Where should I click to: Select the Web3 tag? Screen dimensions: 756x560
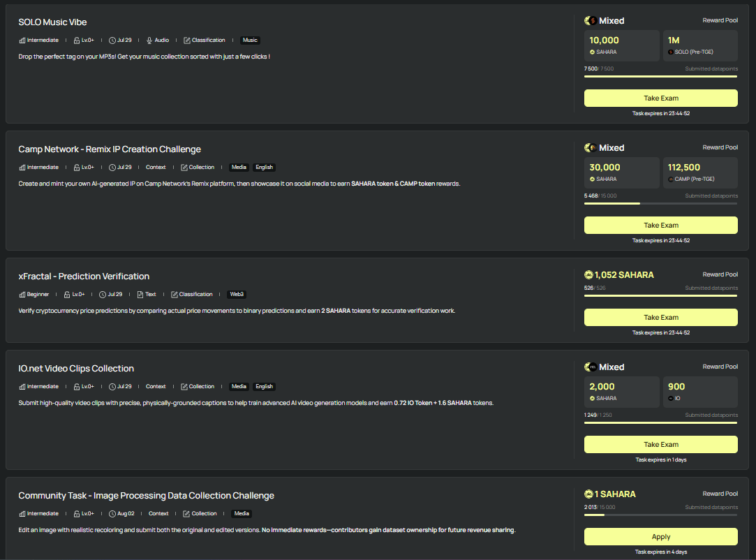pyautogui.click(x=237, y=294)
